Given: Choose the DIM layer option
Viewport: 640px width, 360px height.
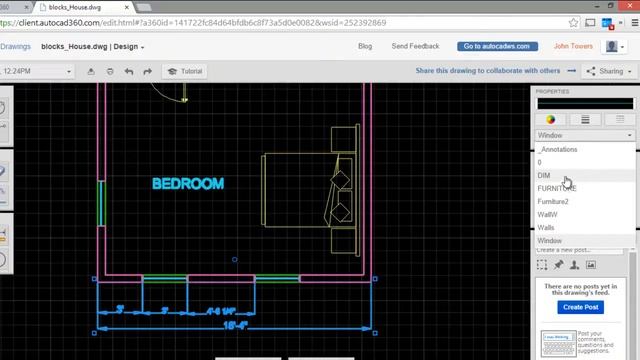Looking at the screenshot, I should tap(585, 176).
